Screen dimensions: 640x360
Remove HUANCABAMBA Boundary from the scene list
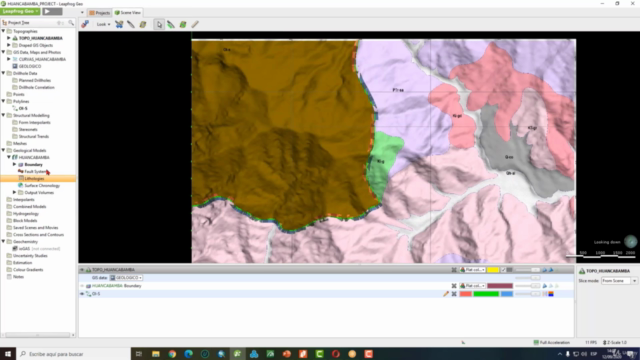tap(454, 286)
